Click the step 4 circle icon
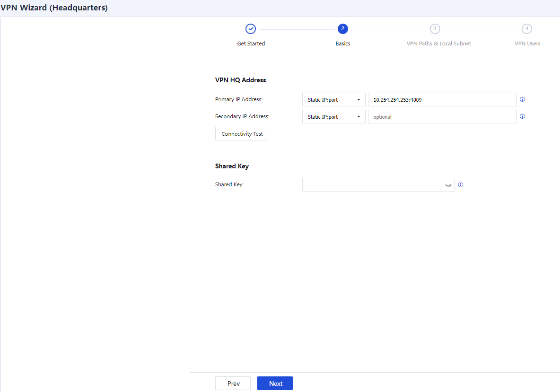The width and height of the screenshot is (560, 392). (526, 29)
